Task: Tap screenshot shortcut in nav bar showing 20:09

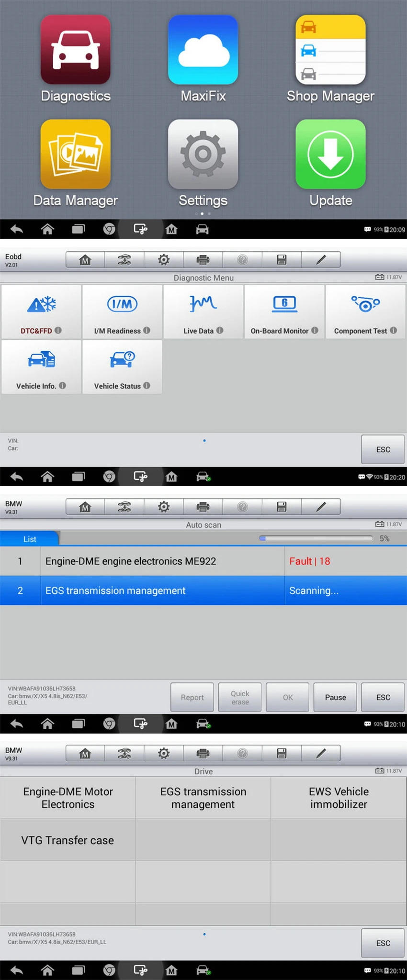Action: click(140, 230)
